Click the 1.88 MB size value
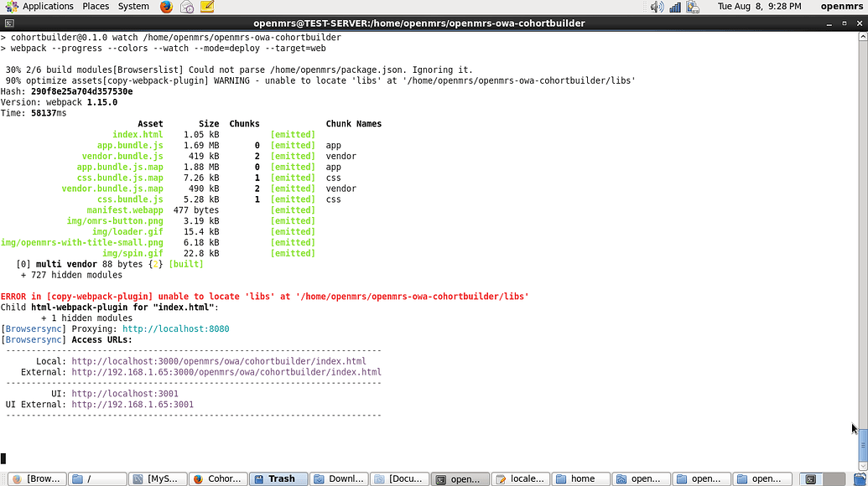Image resolution: width=868 pixels, height=486 pixels. [201, 167]
